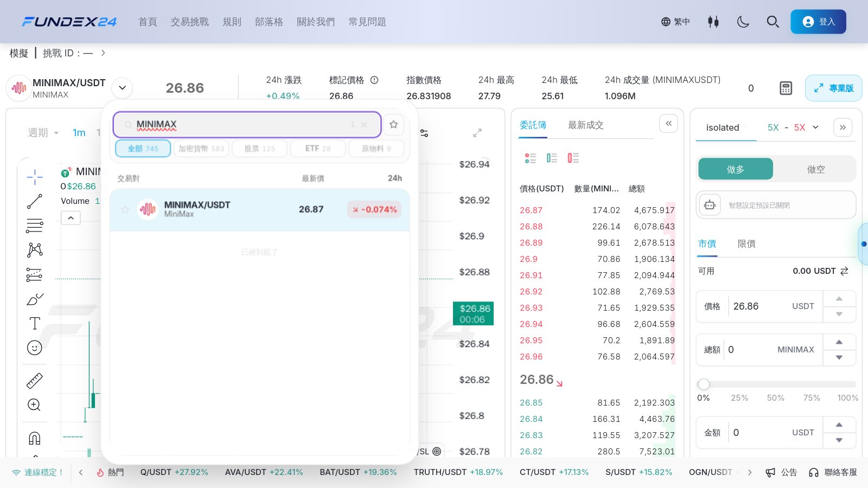Select the brush drawing tool
The width and height of the screenshot is (868, 488).
(x=35, y=299)
